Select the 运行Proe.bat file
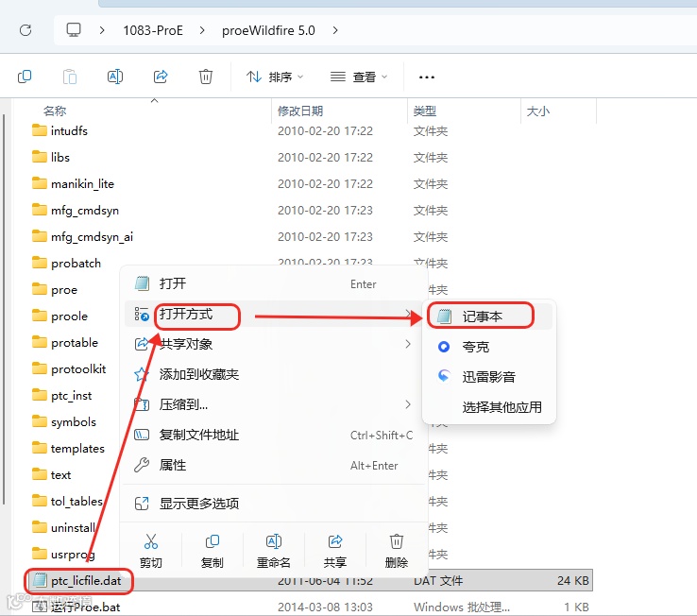 tap(76, 607)
